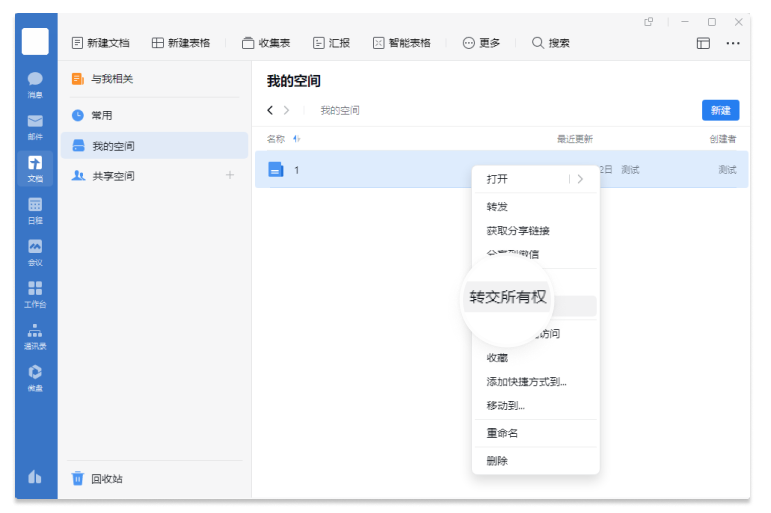Open the 日程 calendar icon in sidebar
The width and height of the screenshot is (771, 513).
[35, 208]
